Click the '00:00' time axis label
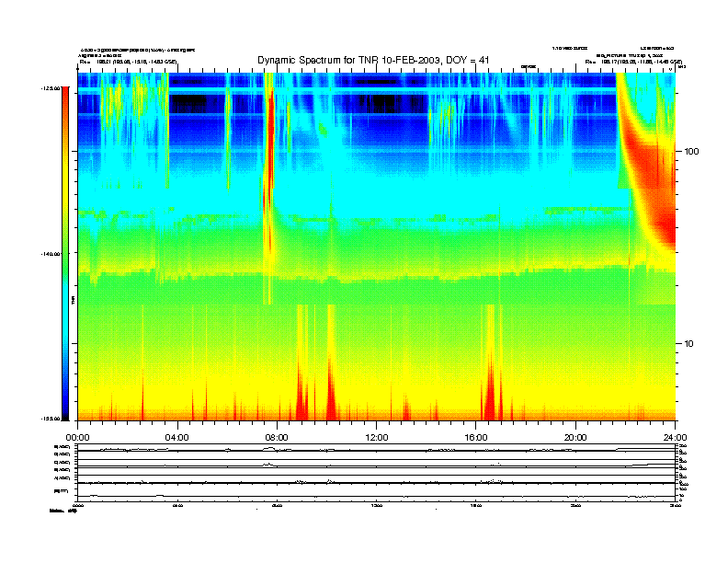Image resolution: width=728 pixels, height=563 pixels. click(77, 437)
